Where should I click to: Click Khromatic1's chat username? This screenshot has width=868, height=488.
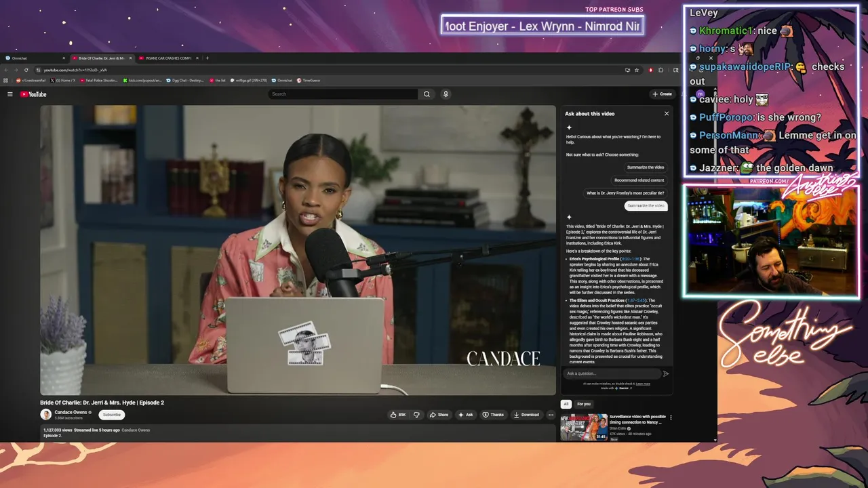[x=726, y=31]
